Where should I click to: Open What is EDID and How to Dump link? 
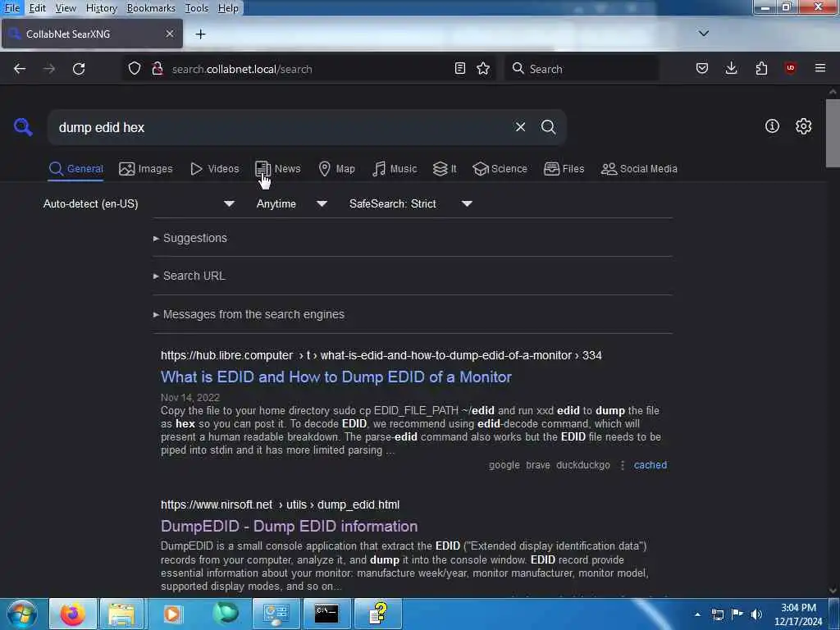pyautogui.click(x=336, y=377)
